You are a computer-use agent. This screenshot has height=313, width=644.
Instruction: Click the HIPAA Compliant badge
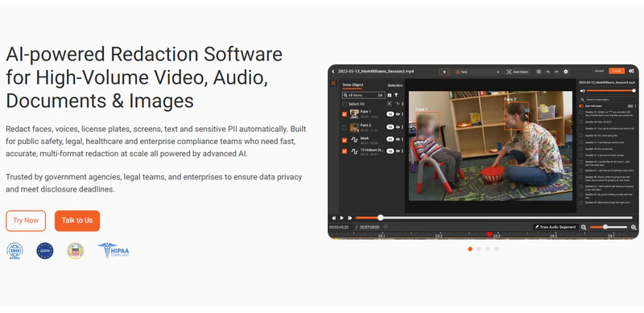pyautogui.click(x=114, y=250)
